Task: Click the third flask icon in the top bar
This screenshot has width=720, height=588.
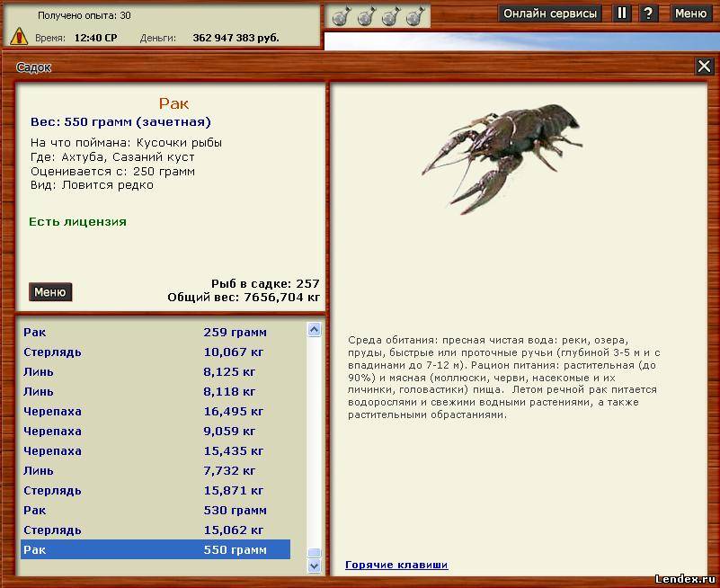Action: point(391,16)
